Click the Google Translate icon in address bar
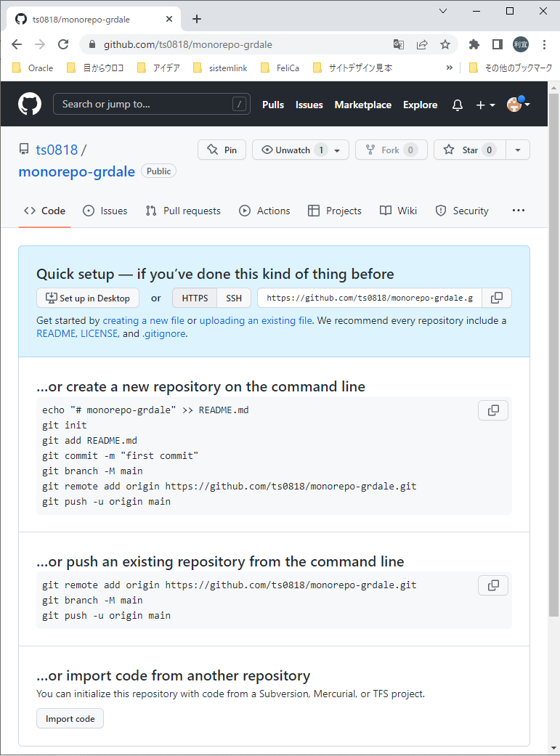The width and height of the screenshot is (560, 756). [x=398, y=44]
